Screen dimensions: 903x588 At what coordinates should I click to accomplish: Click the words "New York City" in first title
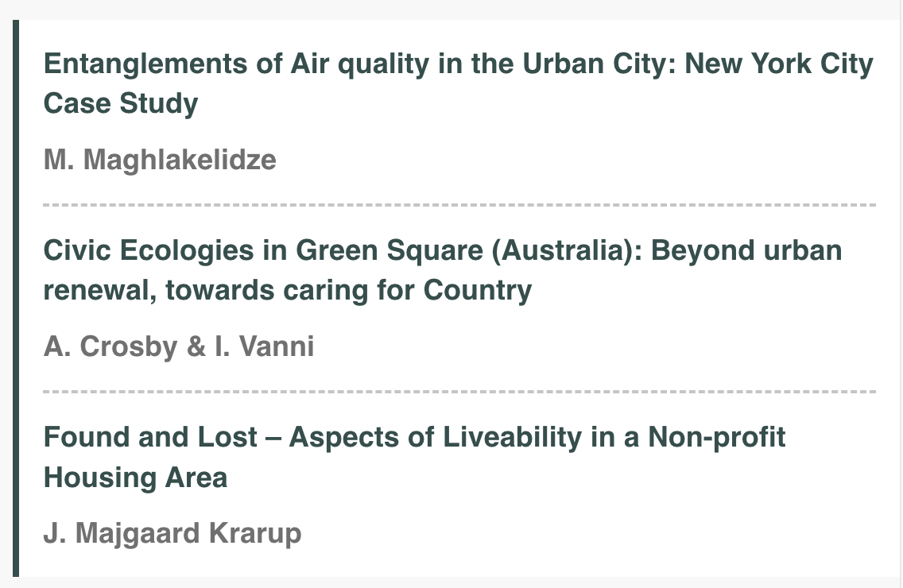(x=779, y=64)
